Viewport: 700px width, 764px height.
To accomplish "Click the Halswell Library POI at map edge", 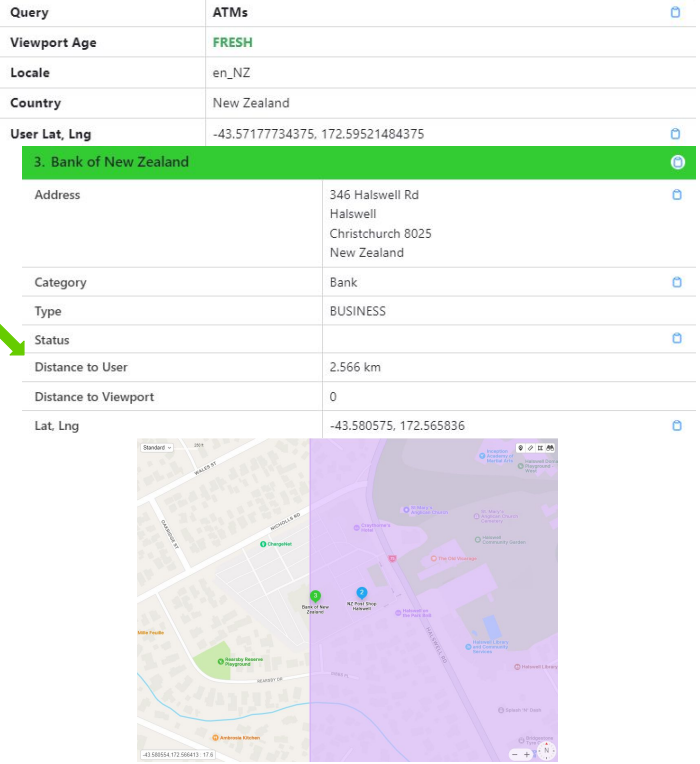I will 536,667.
